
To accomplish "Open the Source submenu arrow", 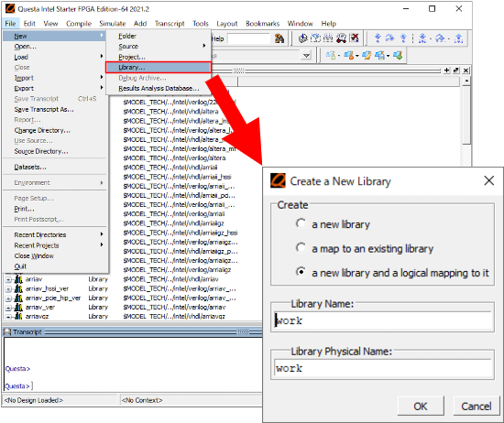I will [204, 46].
